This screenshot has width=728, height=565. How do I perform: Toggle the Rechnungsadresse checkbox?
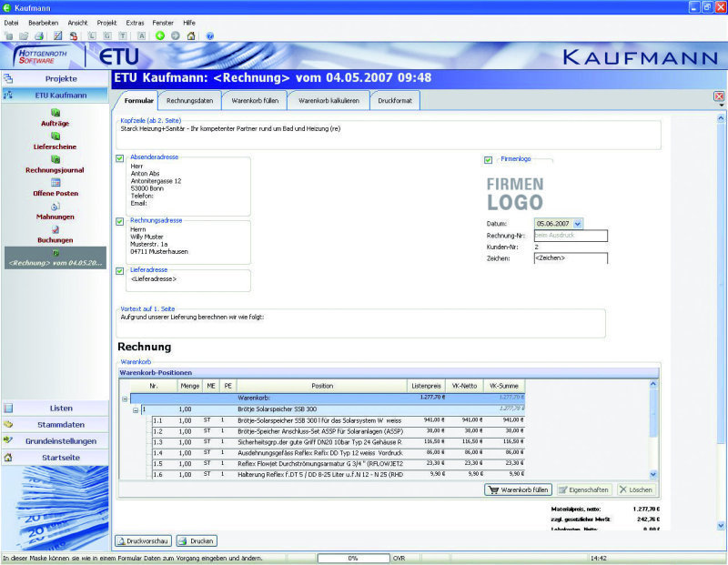[x=120, y=221]
